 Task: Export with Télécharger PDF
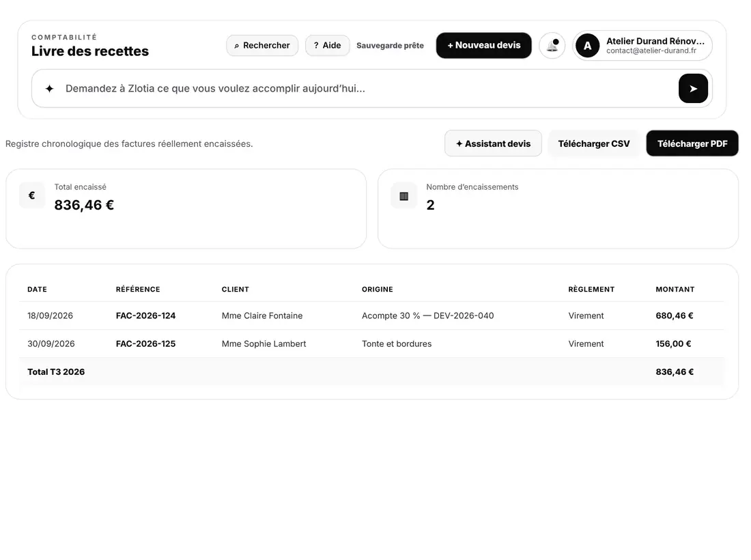point(692,143)
